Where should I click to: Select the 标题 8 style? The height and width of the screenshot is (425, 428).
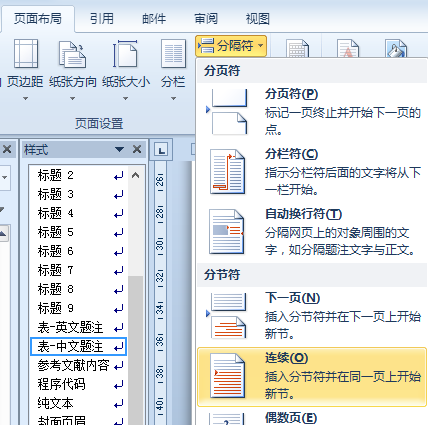(x=78, y=289)
